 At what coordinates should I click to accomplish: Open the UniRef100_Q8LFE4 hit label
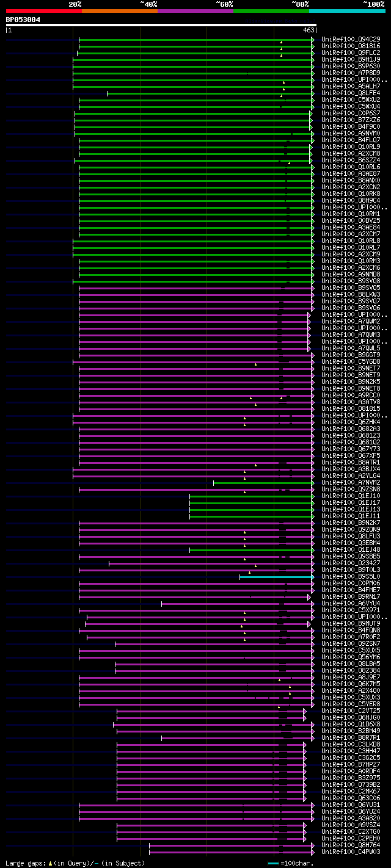[x=351, y=93]
